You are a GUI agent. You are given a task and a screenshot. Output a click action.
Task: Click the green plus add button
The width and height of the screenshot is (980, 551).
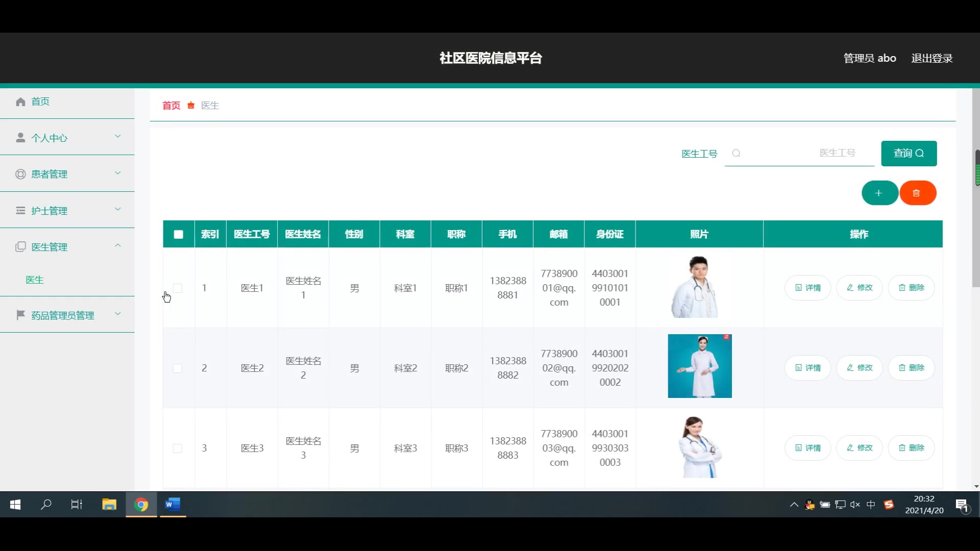click(x=879, y=193)
